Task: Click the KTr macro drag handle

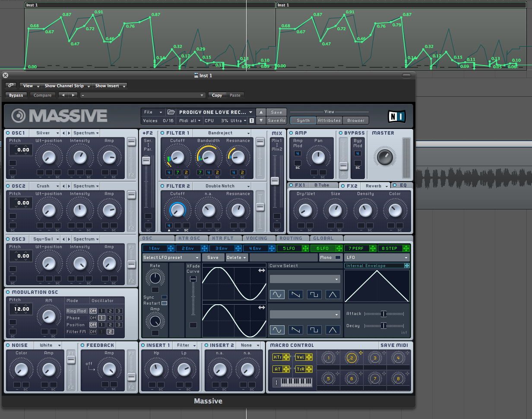Action: [x=286, y=357]
